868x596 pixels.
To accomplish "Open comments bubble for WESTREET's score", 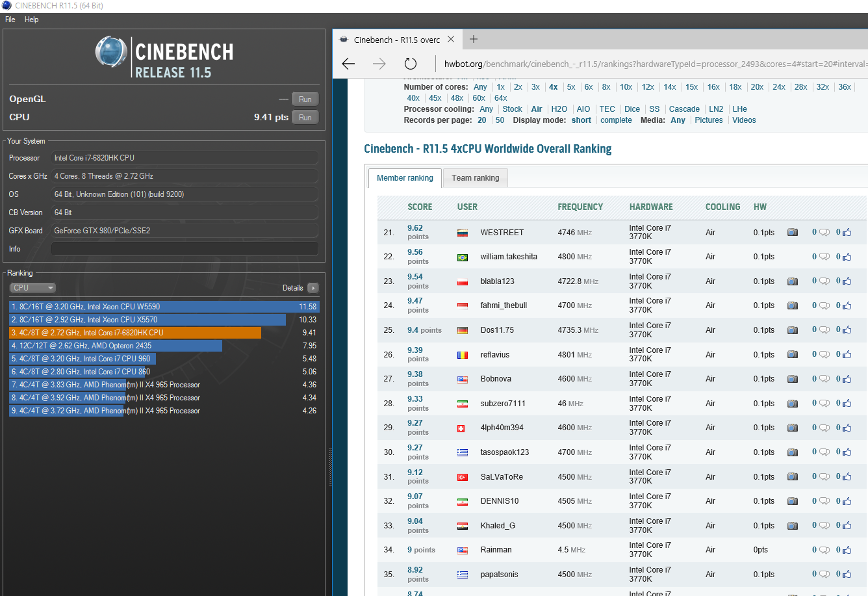I will (x=824, y=232).
